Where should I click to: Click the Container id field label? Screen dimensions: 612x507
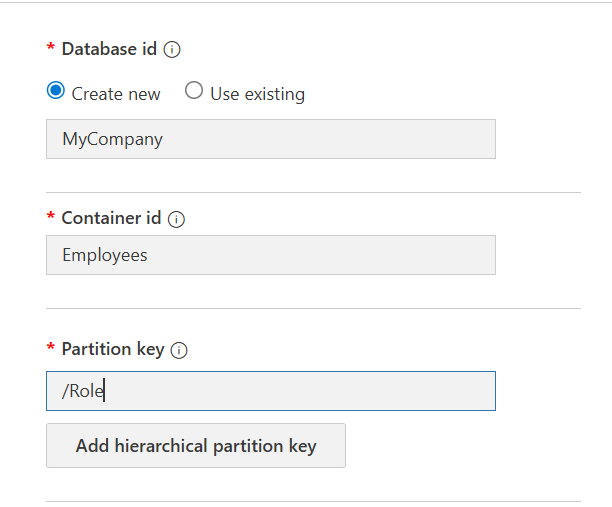pos(111,218)
